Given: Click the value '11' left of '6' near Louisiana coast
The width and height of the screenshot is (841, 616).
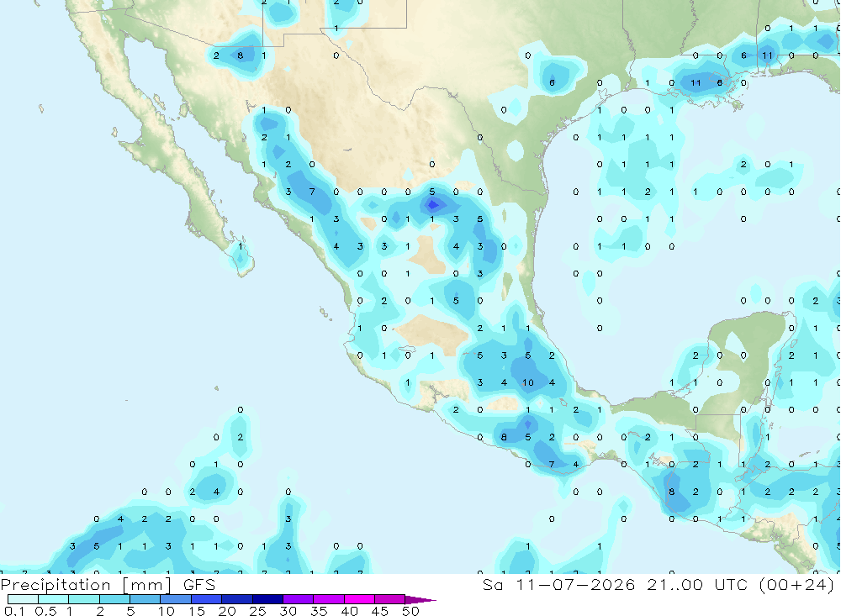Looking at the screenshot, I should (x=696, y=82).
